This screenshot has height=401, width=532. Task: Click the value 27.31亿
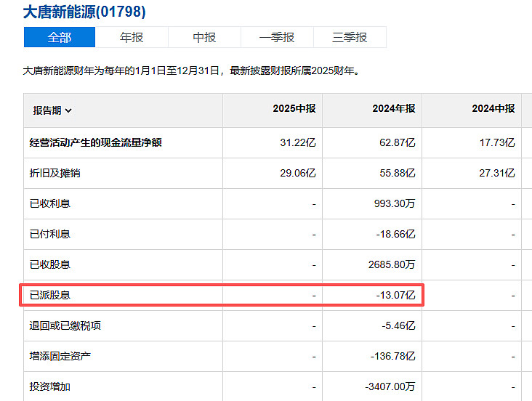497,173
